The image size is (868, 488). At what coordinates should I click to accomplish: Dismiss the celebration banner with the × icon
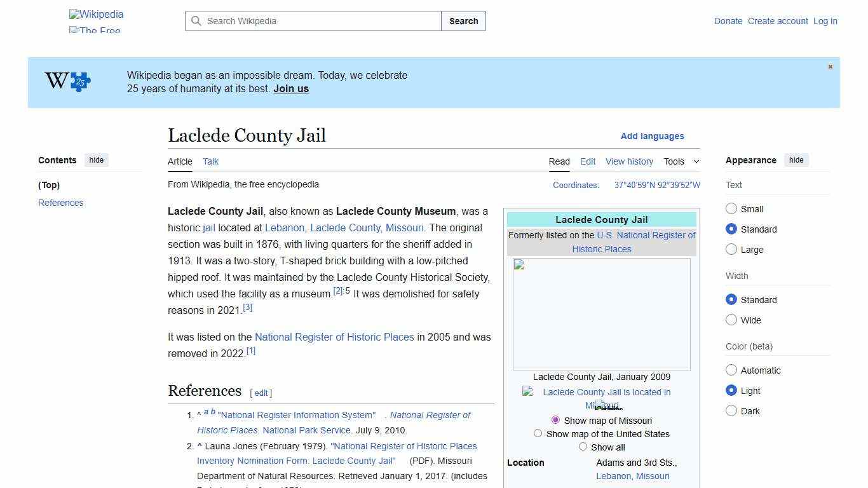point(830,66)
